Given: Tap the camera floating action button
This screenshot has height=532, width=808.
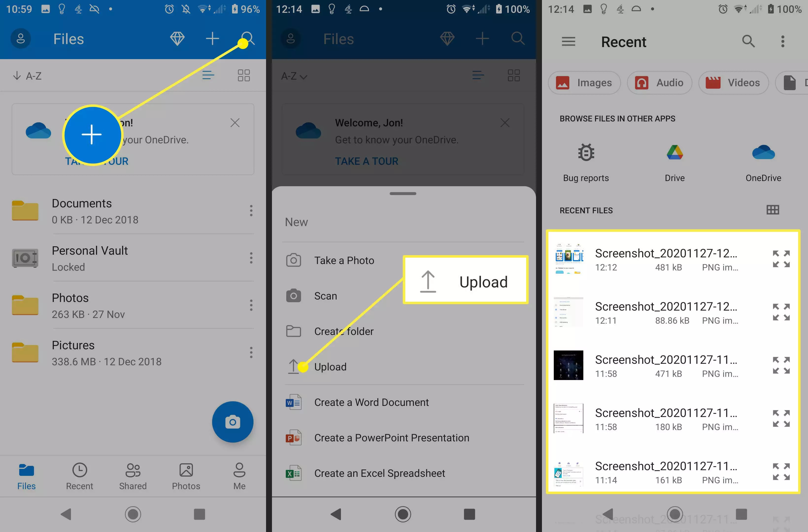Looking at the screenshot, I should pos(233,422).
